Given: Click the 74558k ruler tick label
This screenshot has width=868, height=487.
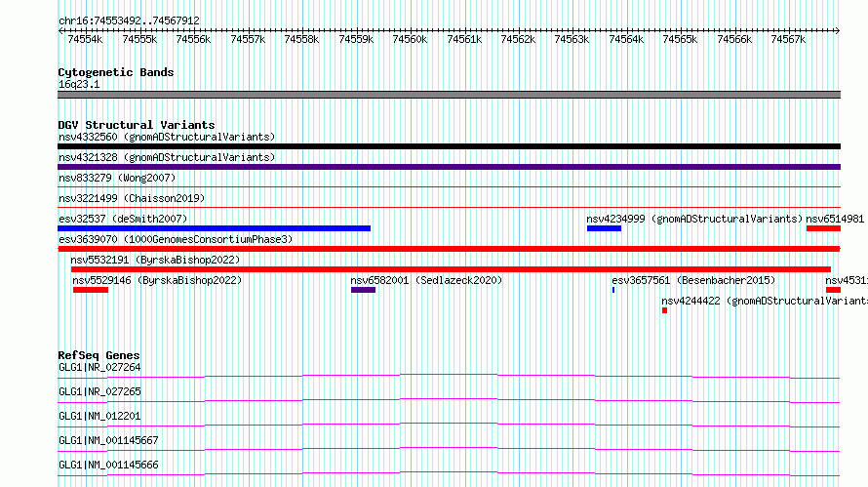Looking at the screenshot, I should pos(301,39).
